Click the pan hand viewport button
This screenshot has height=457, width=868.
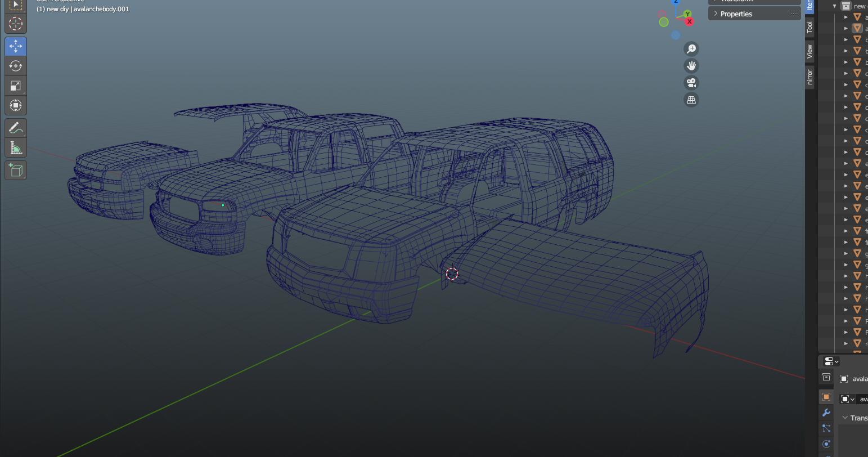[691, 66]
